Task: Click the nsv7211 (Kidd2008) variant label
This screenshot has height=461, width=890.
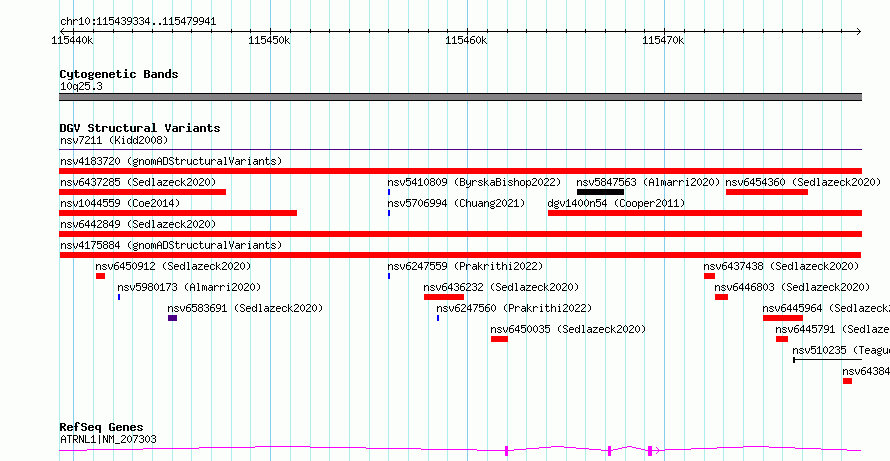Action: [114, 140]
